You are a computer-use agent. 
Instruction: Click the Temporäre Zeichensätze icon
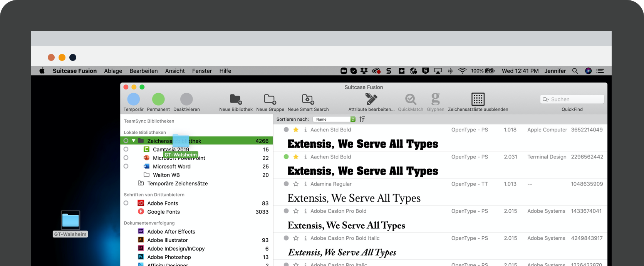pyautogui.click(x=141, y=183)
